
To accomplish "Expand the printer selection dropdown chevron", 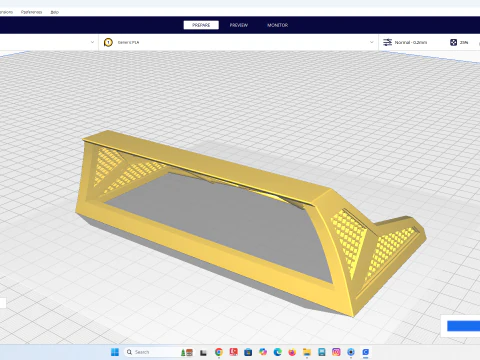I will pyautogui.click(x=92, y=42).
